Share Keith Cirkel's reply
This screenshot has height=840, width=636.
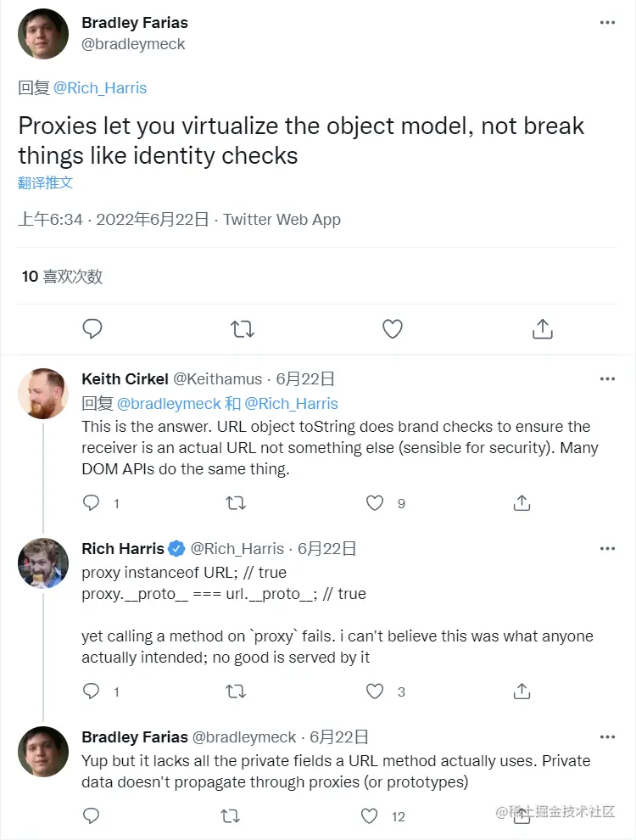pos(522,503)
